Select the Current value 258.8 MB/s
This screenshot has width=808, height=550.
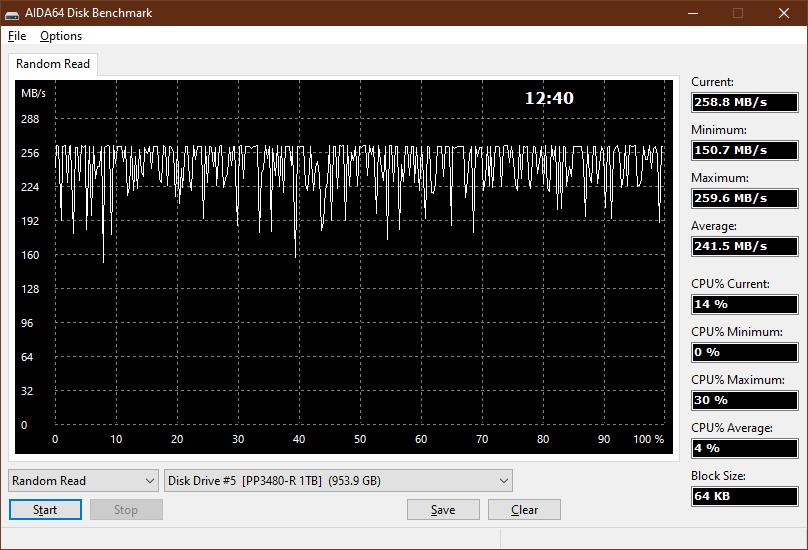point(745,102)
